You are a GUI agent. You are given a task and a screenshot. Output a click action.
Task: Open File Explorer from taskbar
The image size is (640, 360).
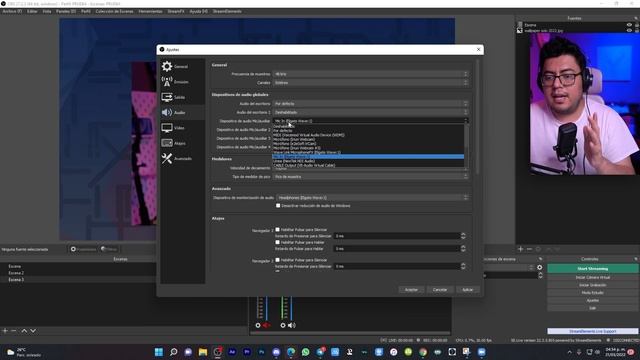coord(203,352)
